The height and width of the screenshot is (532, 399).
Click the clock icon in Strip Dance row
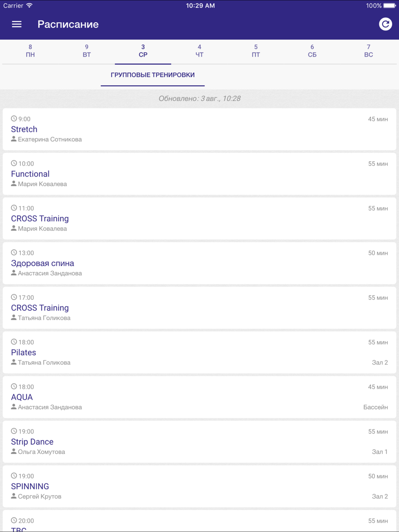[14, 431]
